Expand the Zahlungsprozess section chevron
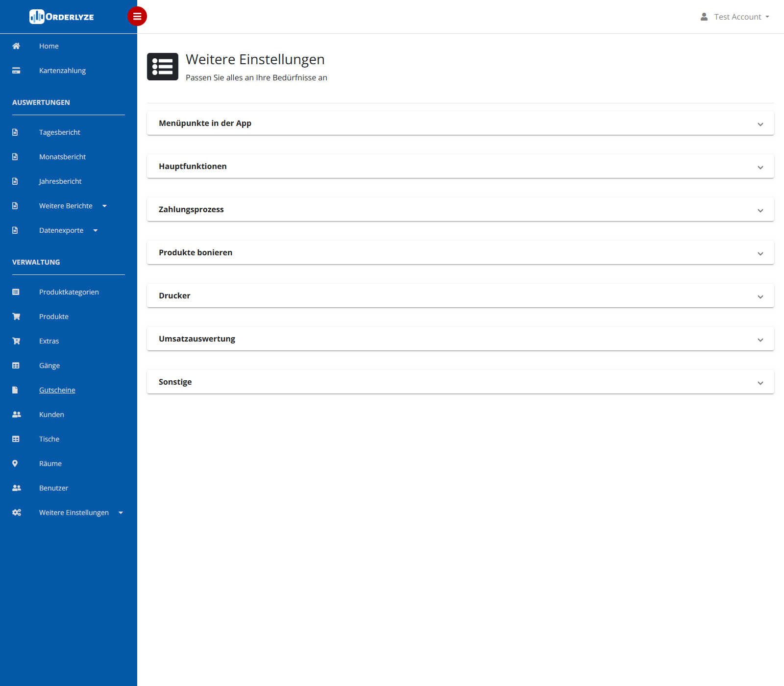784x686 pixels. 760,211
